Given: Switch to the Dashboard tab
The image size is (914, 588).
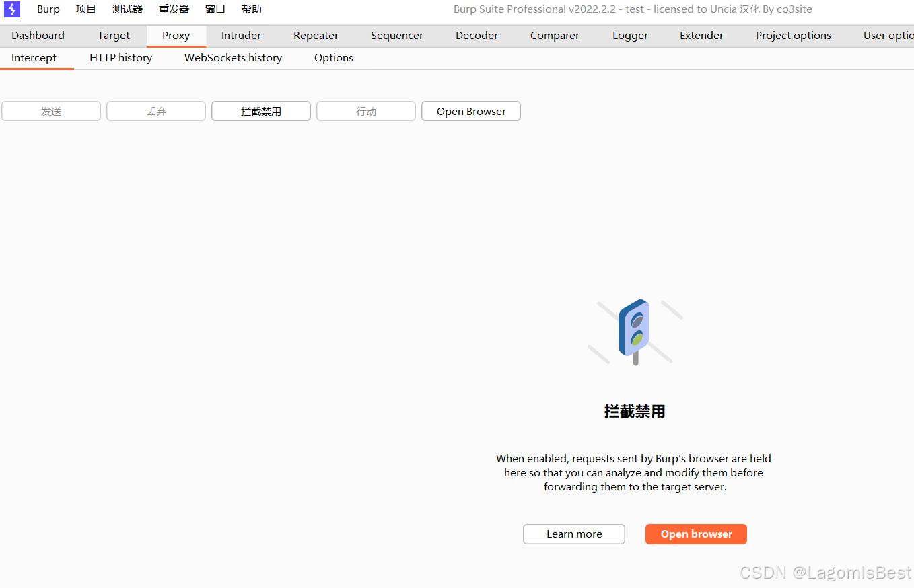Looking at the screenshot, I should pos(38,36).
